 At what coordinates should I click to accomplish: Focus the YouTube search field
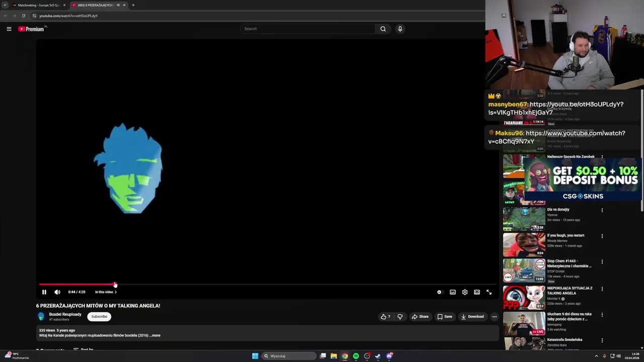point(307,29)
